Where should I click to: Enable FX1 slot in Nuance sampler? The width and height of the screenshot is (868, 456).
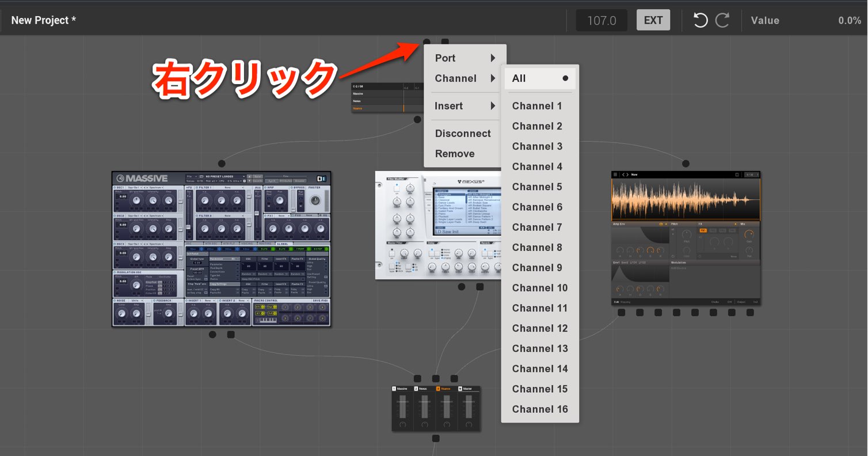(703, 230)
